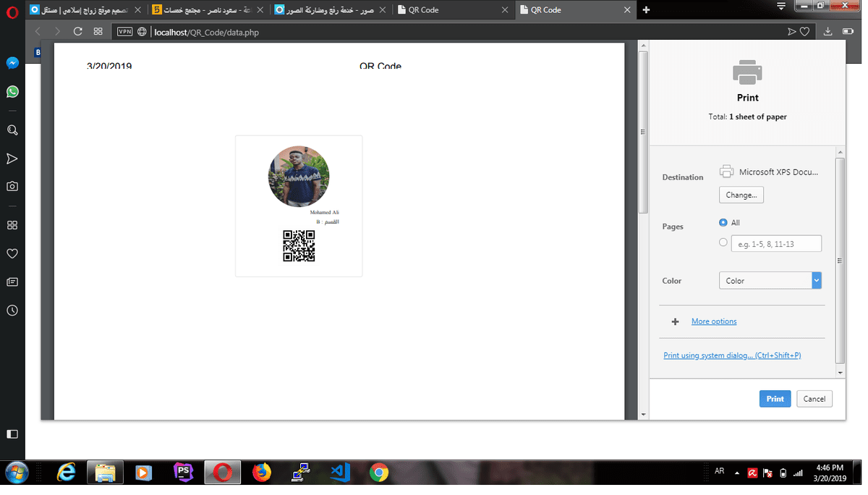Click the QR code image in preview

(x=299, y=246)
